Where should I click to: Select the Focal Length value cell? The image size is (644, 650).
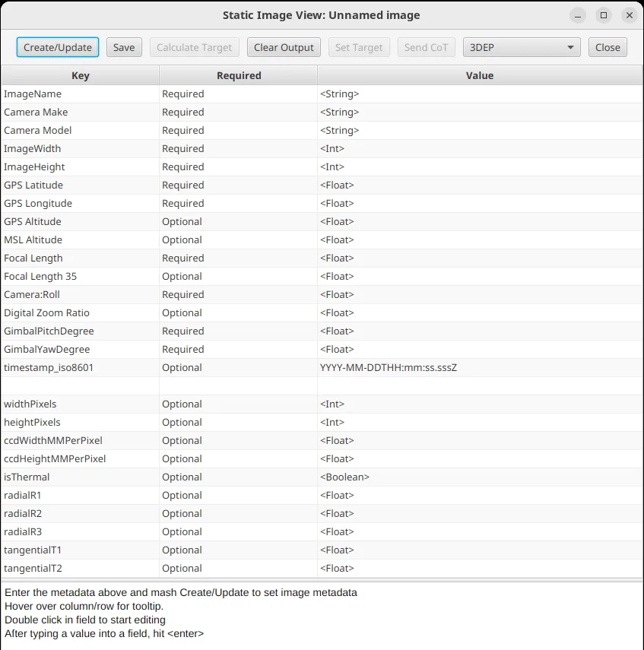click(480, 258)
